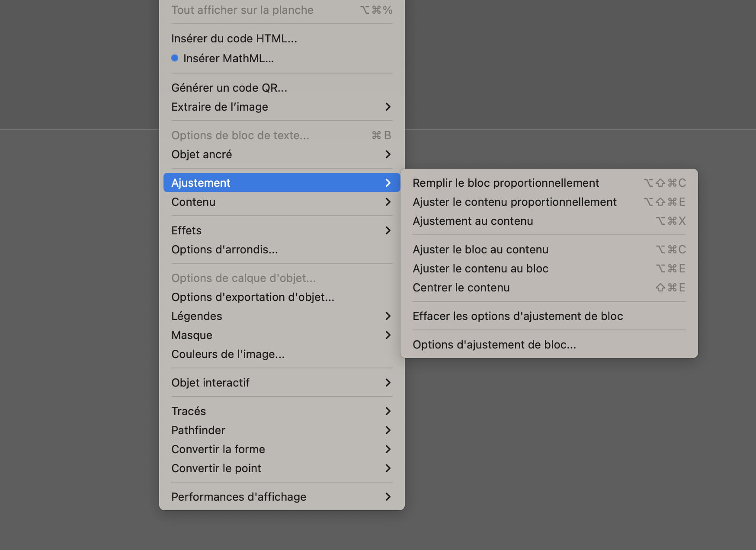
Task: Open Options d'ajustement de bloc dialog
Action: pos(494,345)
